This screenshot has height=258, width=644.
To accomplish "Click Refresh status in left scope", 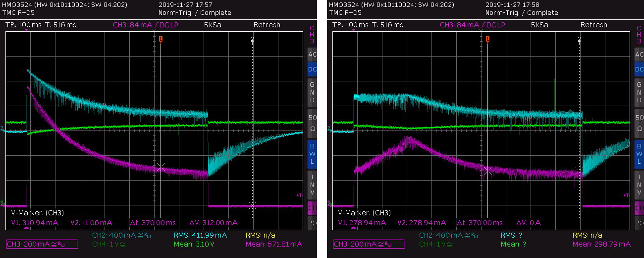I will (267, 25).
